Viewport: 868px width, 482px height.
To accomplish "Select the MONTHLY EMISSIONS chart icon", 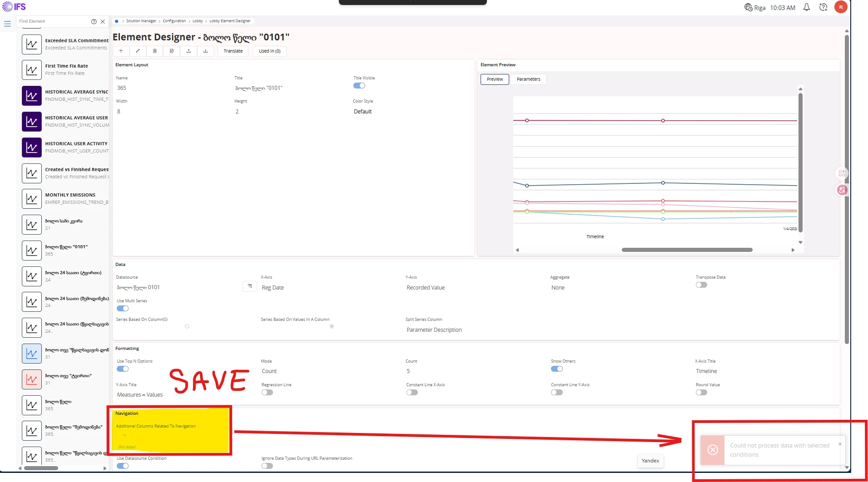I will [x=32, y=199].
